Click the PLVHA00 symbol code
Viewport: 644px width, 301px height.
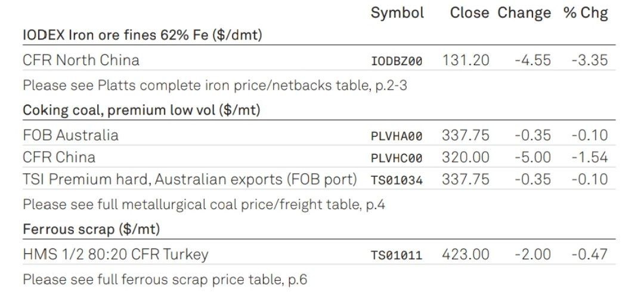(x=397, y=136)
